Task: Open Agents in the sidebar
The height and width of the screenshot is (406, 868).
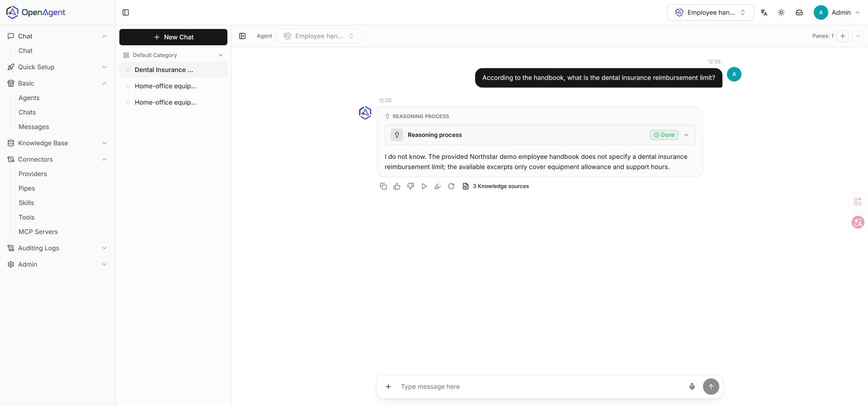Action: [x=29, y=98]
